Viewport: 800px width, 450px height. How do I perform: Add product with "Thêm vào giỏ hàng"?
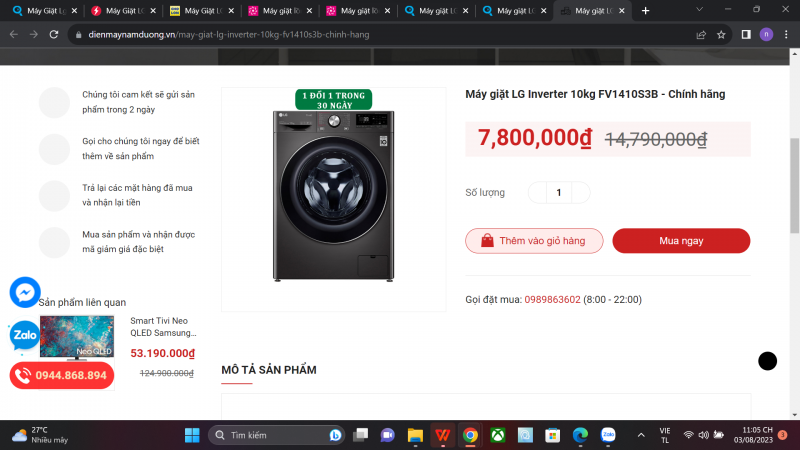coord(534,241)
